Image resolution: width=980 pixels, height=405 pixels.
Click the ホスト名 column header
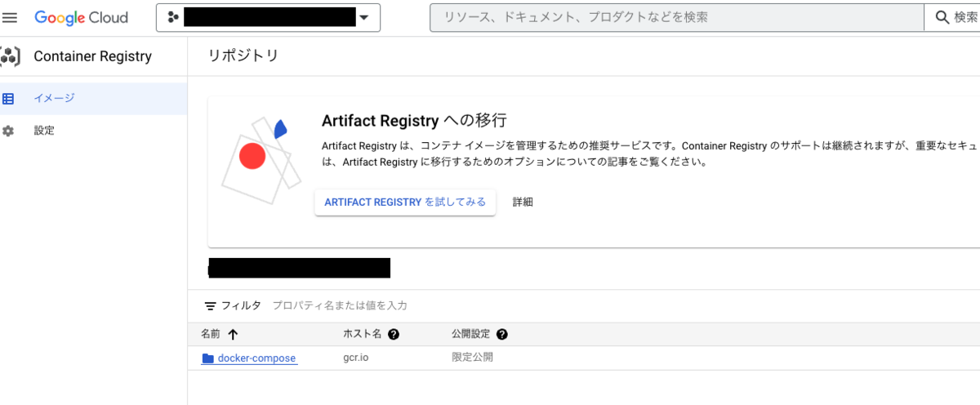click(x=362, y=334)
